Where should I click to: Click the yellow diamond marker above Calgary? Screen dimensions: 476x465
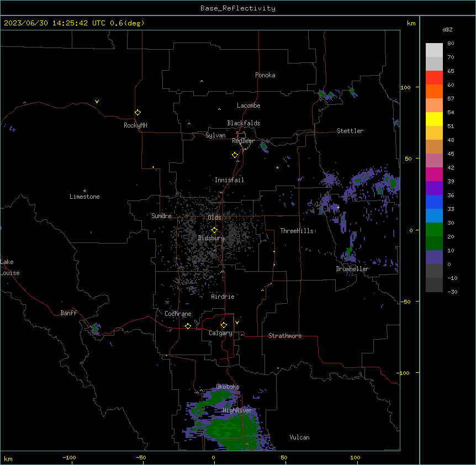coord(224,325)
